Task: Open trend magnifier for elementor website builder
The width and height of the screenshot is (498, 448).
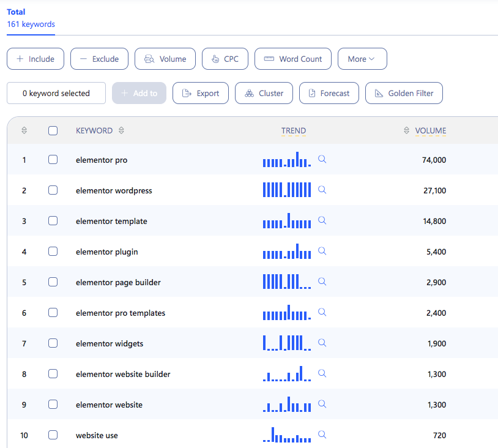Action: point(322,373)
